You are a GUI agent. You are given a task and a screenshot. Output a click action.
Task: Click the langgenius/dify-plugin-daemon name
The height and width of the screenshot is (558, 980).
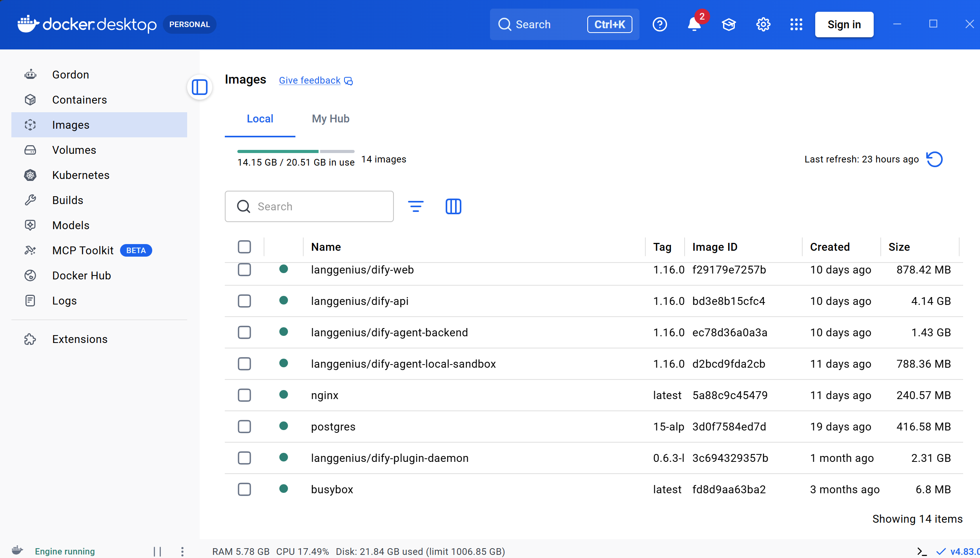[x=390, y=458]
